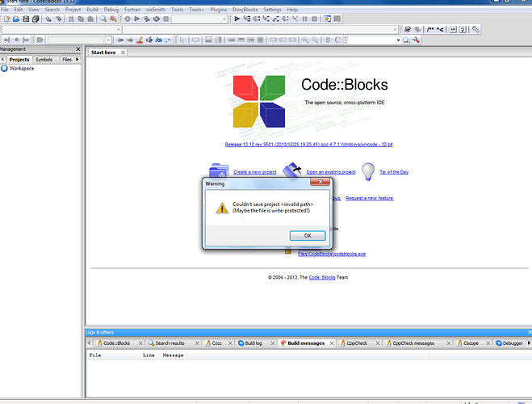532x404 pixels.
Task: Click the New file toolbar icon
Action: pos(6,19)
